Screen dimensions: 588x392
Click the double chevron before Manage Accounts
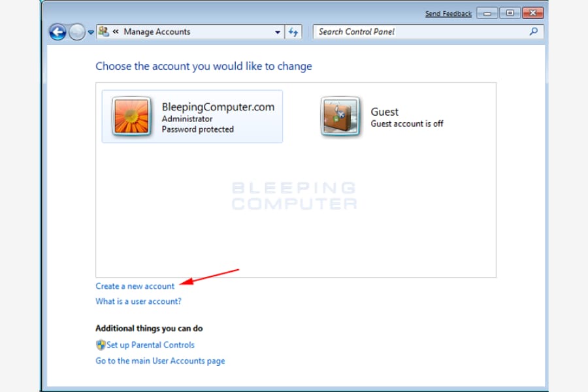point(116,31)
